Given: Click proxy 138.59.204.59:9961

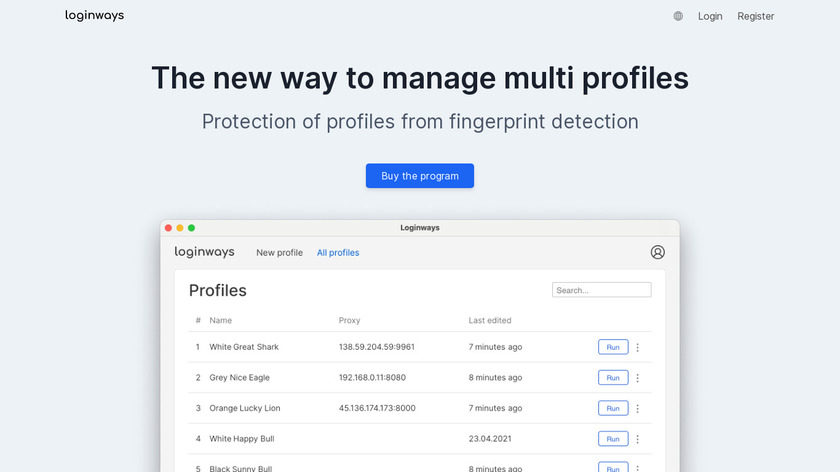Looking at the screenshot, I should (x=377, y=347).
